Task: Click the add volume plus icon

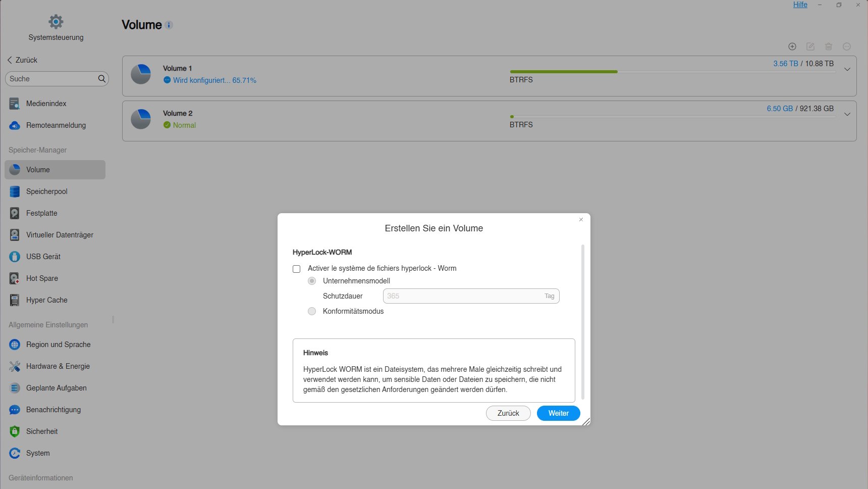Action: coord(792,46)
